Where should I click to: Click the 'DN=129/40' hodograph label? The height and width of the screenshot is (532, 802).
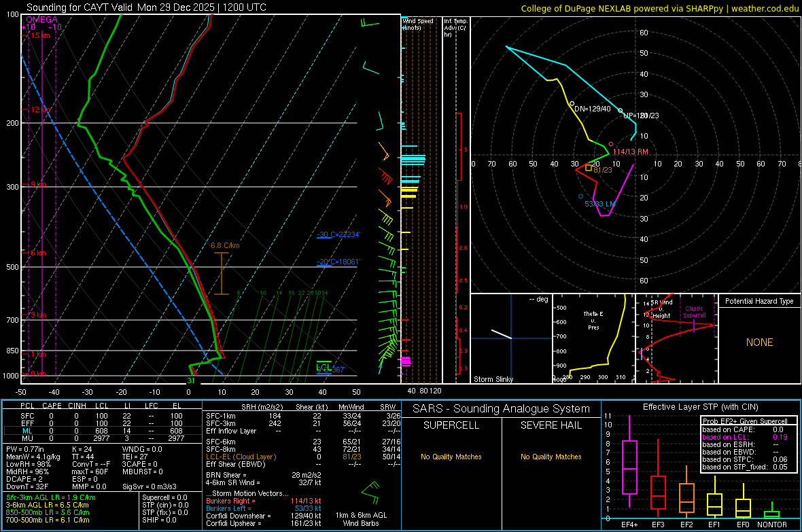coord(592,109)
